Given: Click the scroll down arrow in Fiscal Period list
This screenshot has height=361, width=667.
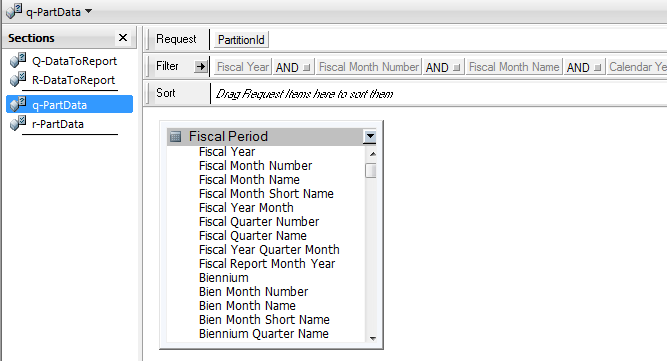Looking at the screenshot, I should (x=373, y=338).
